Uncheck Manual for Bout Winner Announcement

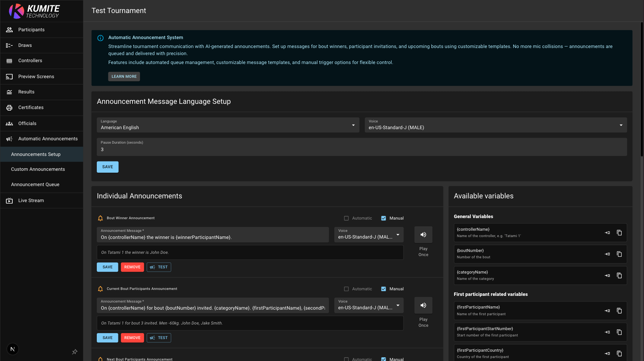(383, 218)
